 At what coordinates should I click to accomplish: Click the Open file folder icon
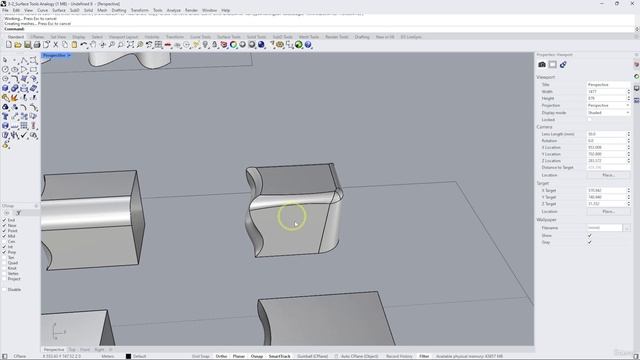point(18,44)
